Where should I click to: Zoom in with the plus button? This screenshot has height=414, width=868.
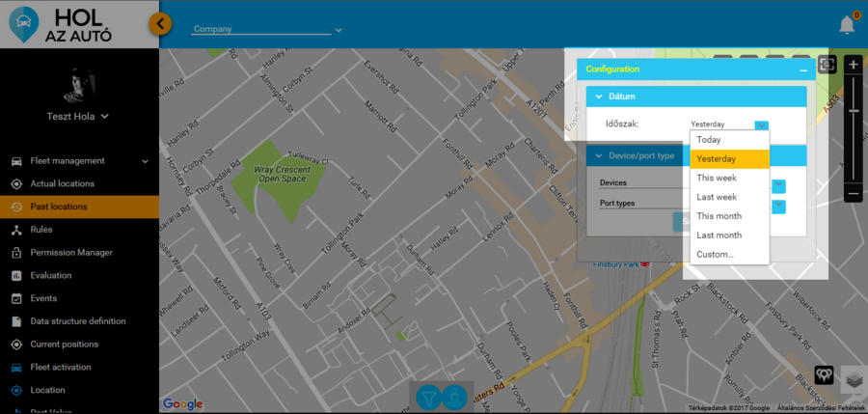853,65
